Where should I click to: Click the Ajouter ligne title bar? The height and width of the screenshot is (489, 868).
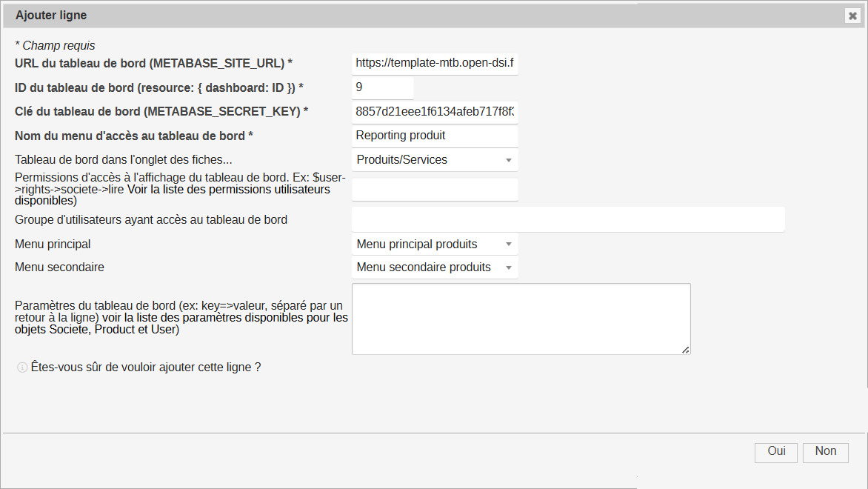370,16
